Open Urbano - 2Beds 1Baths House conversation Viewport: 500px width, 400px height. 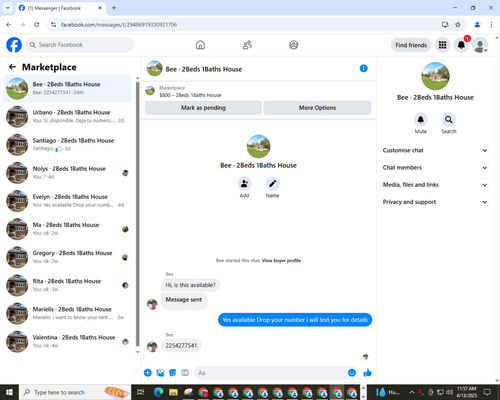tap(67, 117)
